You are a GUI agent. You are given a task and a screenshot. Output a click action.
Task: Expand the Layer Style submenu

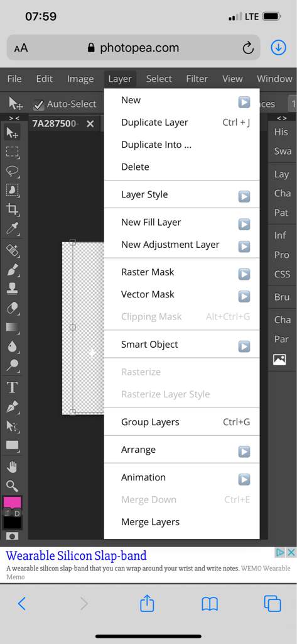pyautogui.click(x=244, y=196)
